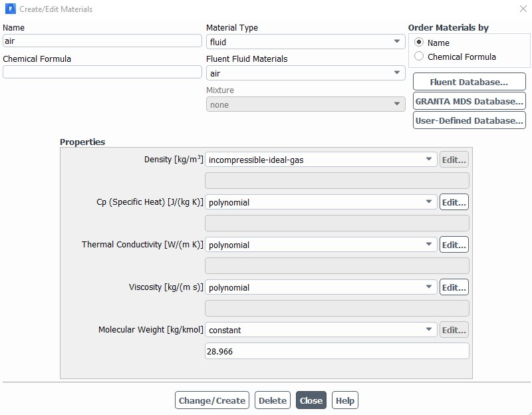Expand the Viscosity method dropdown
This screenshot has height=415, width=532.
(x=321, y=287)
